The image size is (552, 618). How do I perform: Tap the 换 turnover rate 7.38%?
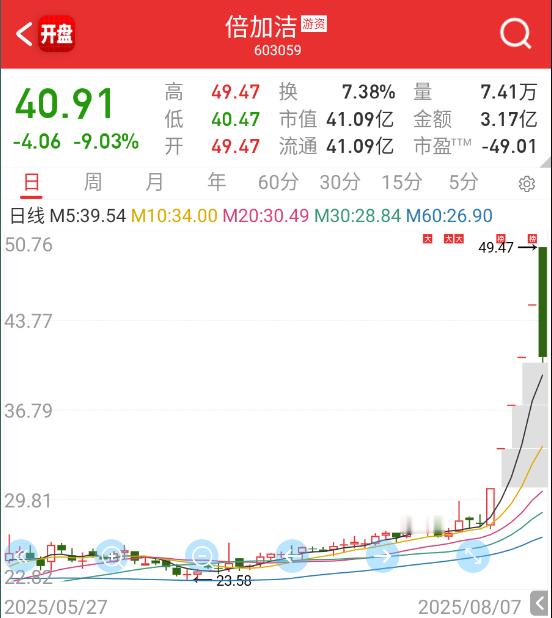click(x=368, y=92)
